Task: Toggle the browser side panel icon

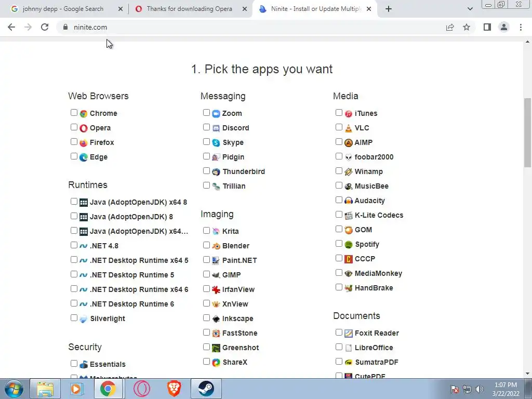Action: click(x=487, y=27)
